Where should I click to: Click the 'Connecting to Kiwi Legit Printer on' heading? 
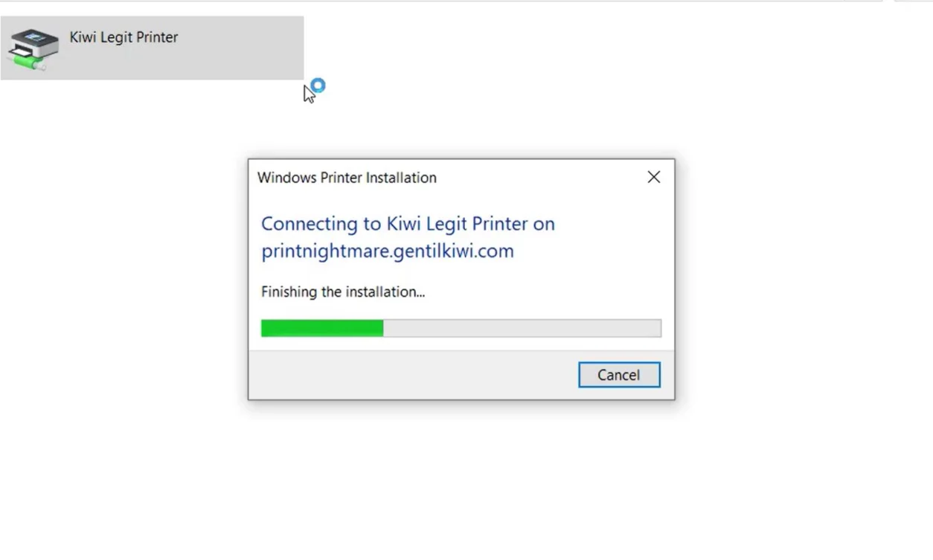[x=408, y=224]
